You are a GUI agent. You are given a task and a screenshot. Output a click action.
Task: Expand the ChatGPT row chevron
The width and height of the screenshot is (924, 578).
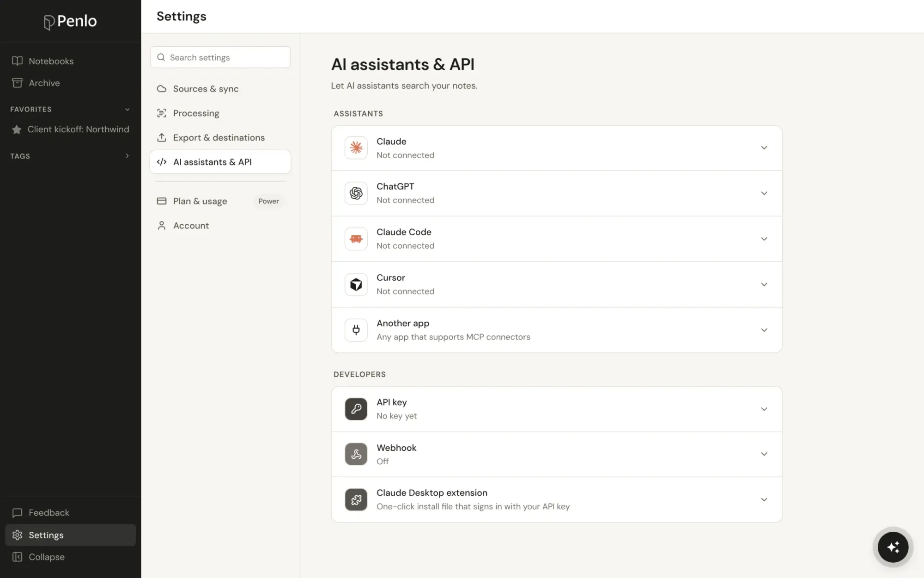764,193
